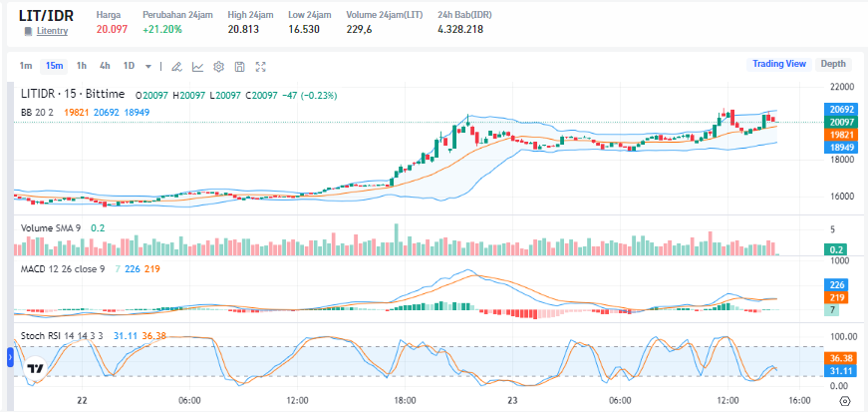Click the Stoch RSI indicator label
The width and height of the screenshot is (868, 412).
point(46,335)
